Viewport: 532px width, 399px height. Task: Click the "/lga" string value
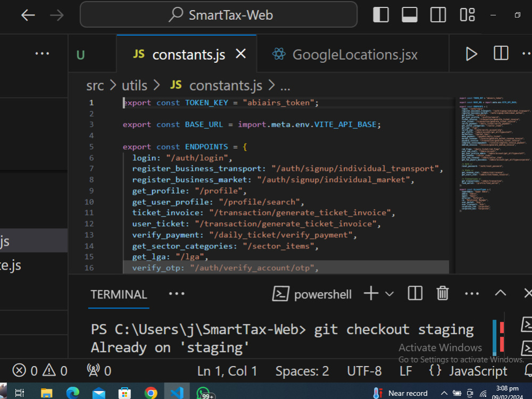[190, 257]
